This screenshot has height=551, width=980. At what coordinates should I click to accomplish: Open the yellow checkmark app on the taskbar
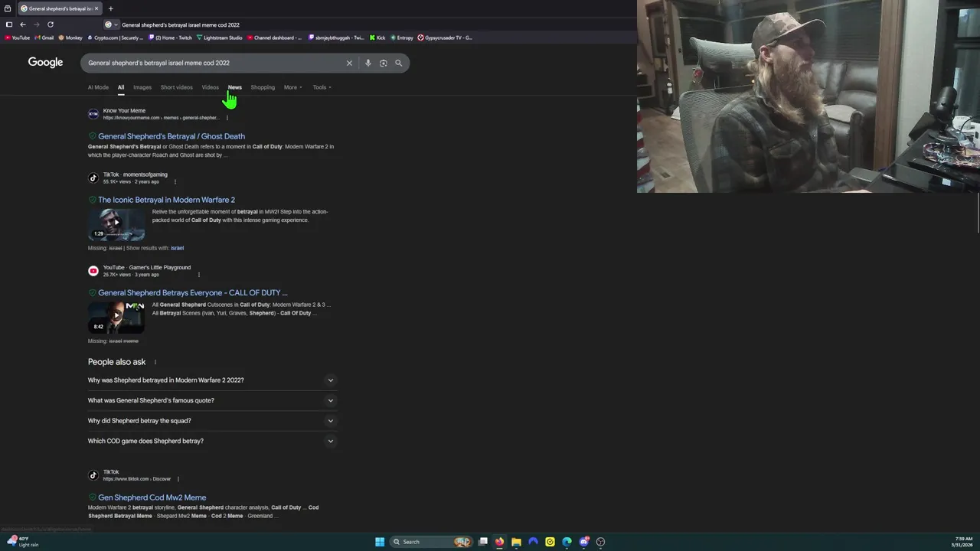550,542
